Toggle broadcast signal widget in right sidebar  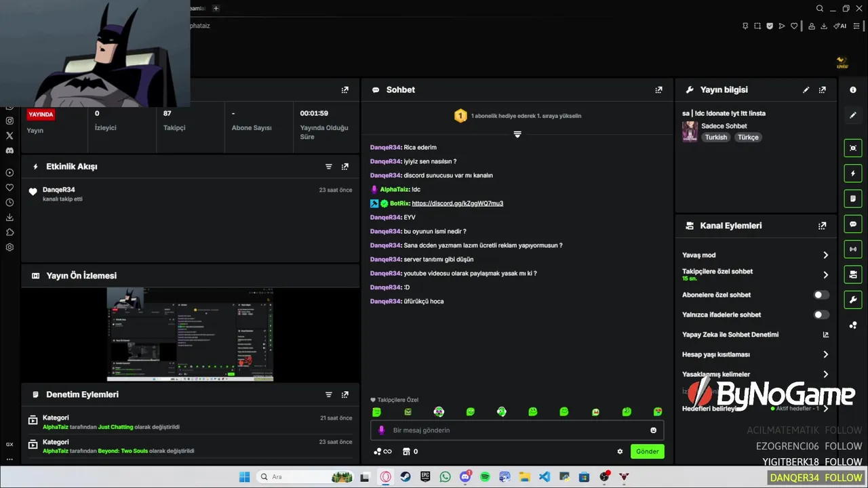coord(853,249)
